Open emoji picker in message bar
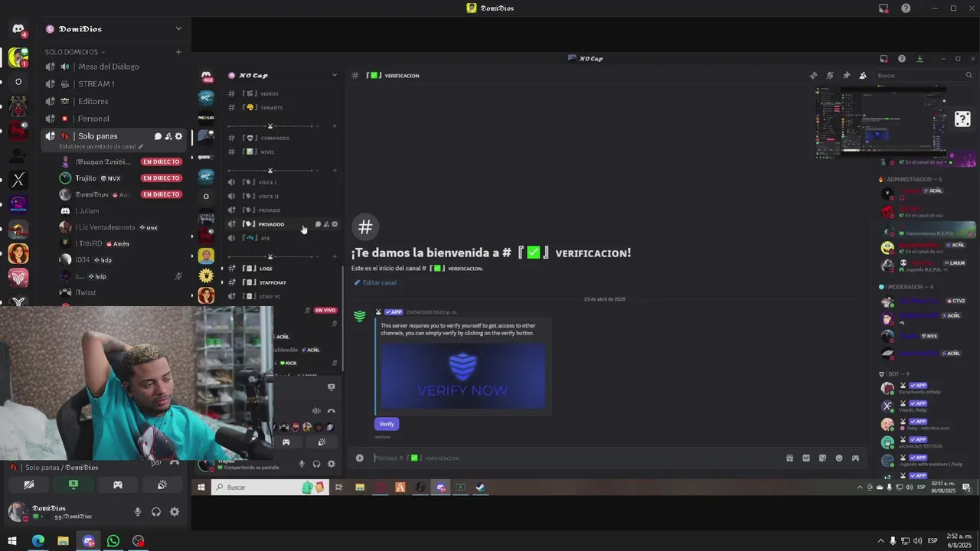This screenshot has width=980, height=551. pyautogui.click(x=839, y=458)
